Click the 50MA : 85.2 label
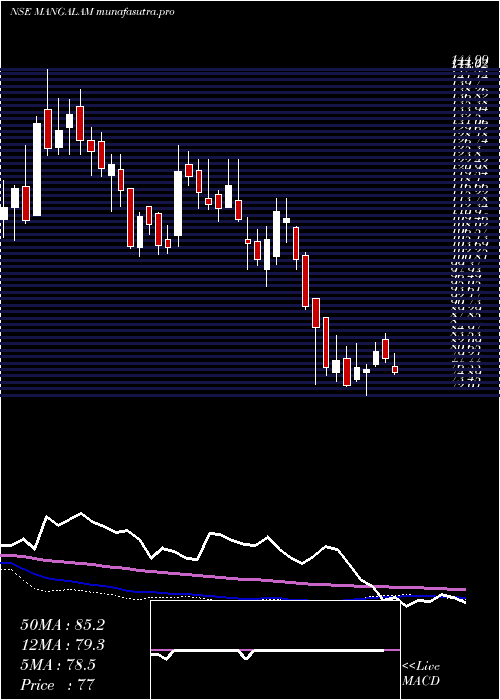The height and width of the screenshot is (700, 500). [x=62, y=625]
